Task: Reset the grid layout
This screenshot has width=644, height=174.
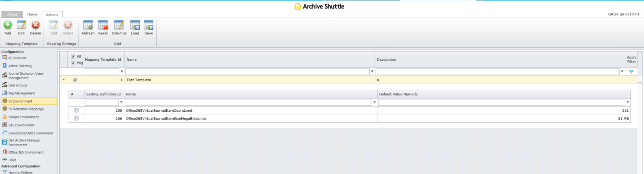Action: tap(103, 26)
